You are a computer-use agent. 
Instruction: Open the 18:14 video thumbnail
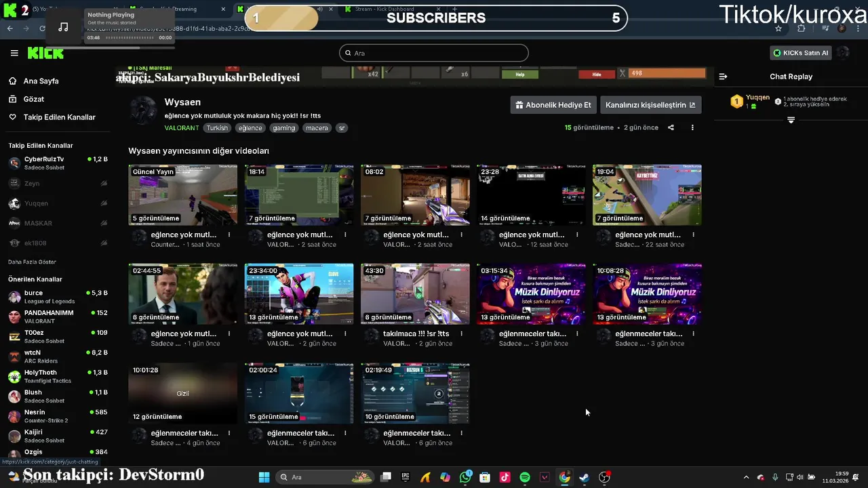pos(299,195)
